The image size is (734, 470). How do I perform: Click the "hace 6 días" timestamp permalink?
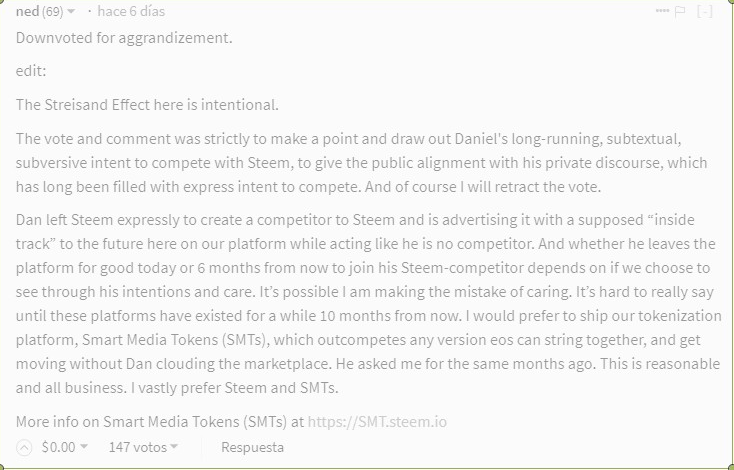[x=131, y=11]
